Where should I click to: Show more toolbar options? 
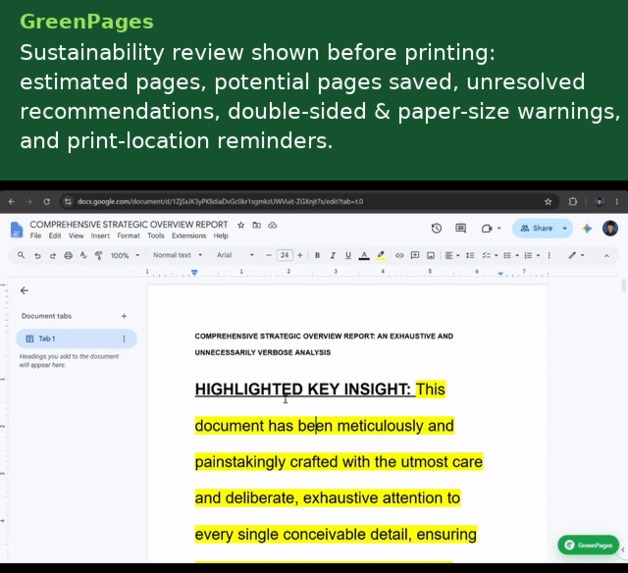tap(549, 255)
